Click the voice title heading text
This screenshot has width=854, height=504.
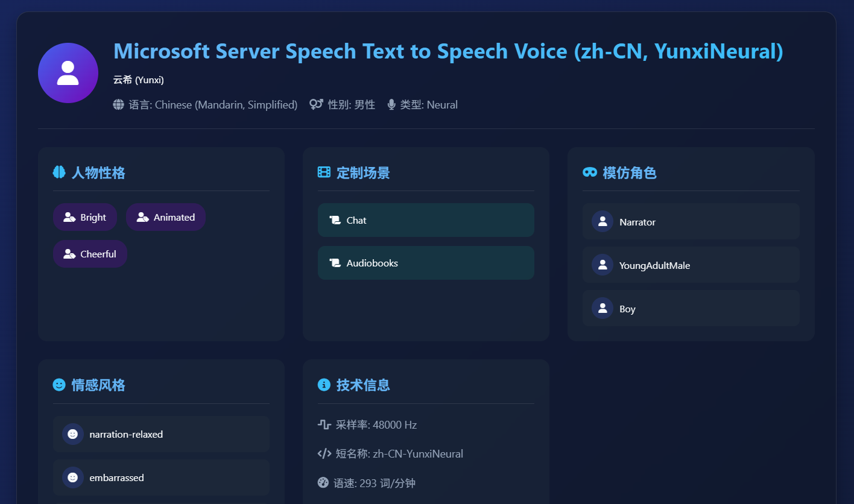(448, 52)
